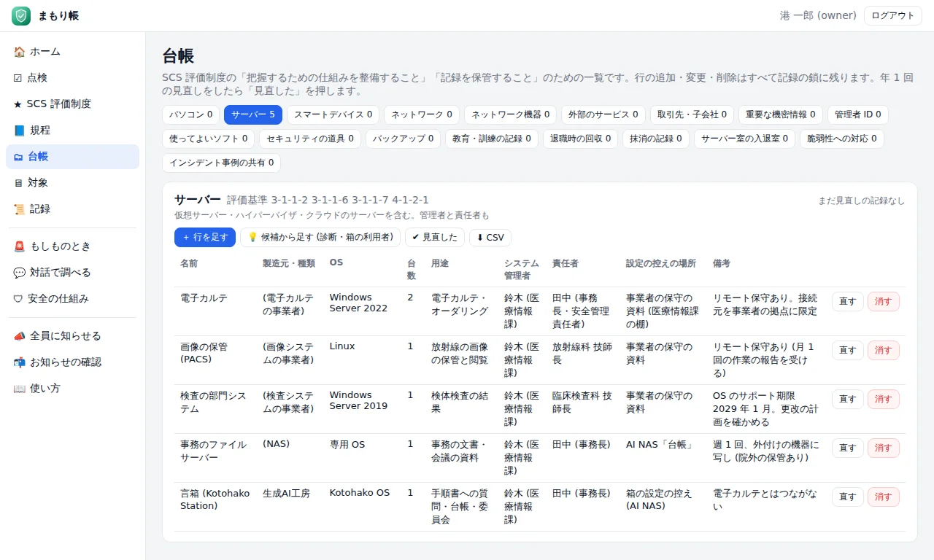Download the table via CSV button
The height and width of the screenshot is (560, 934).
[490, 238]
